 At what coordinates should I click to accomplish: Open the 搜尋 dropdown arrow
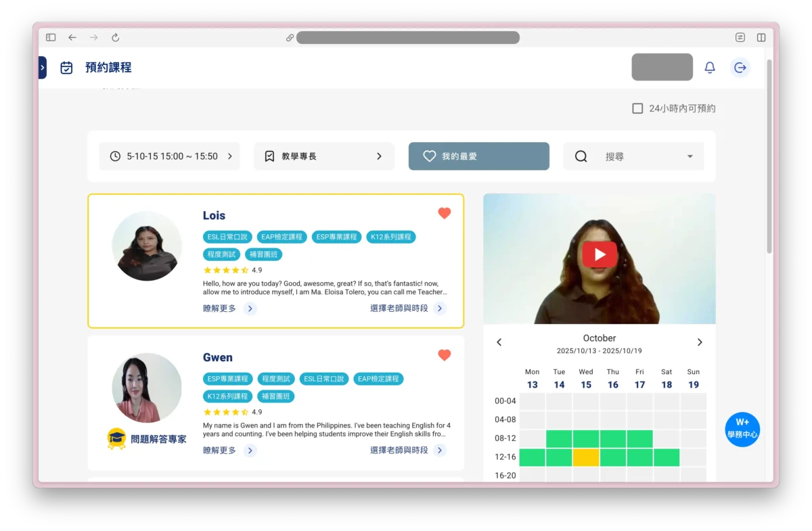tap(690, 156)
